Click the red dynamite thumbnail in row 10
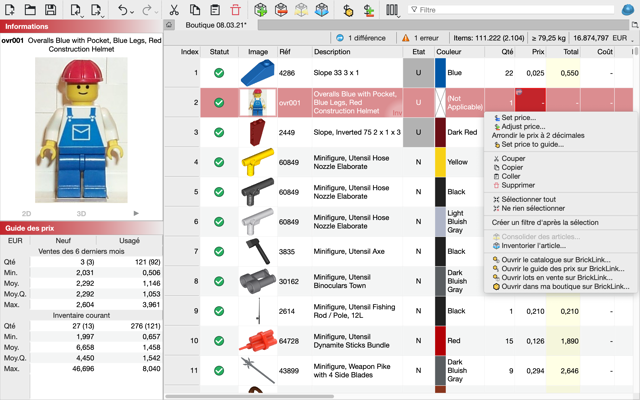 tap(258, 341)
